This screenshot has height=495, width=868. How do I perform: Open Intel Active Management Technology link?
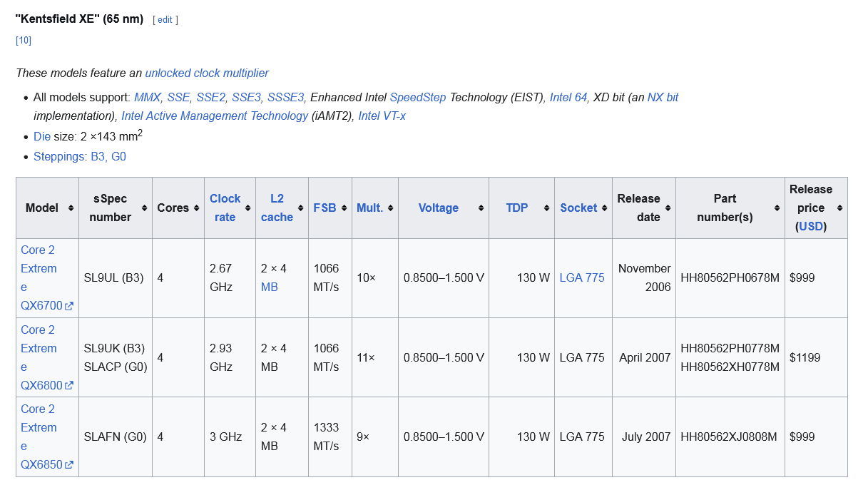point(215,116)
